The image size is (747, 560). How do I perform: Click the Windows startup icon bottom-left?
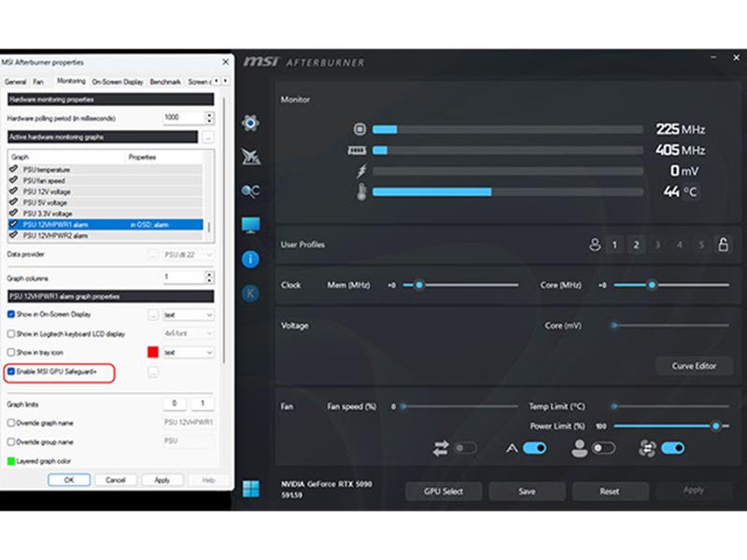point(250,489)
